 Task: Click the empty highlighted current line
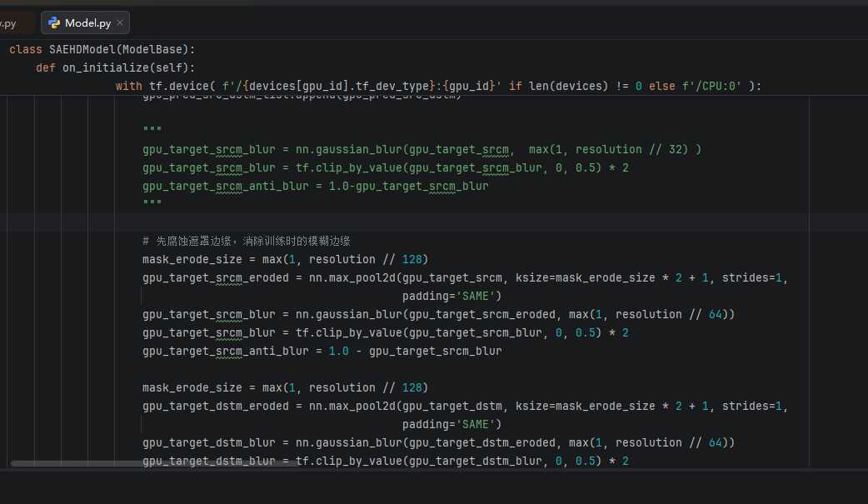(417, 222)
